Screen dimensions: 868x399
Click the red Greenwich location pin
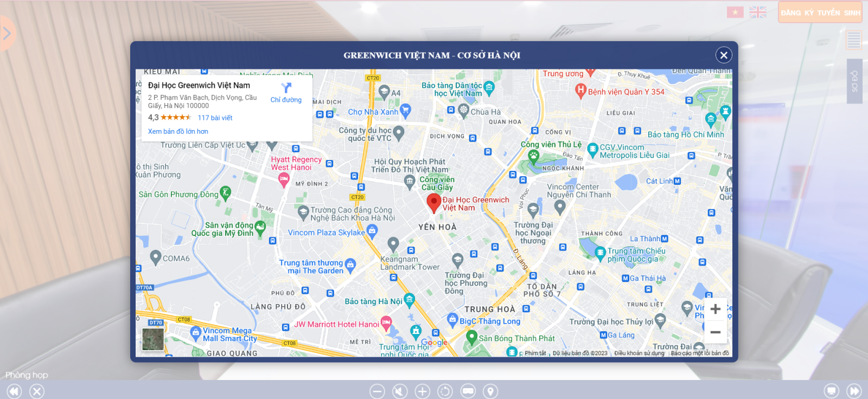(433, 202)
